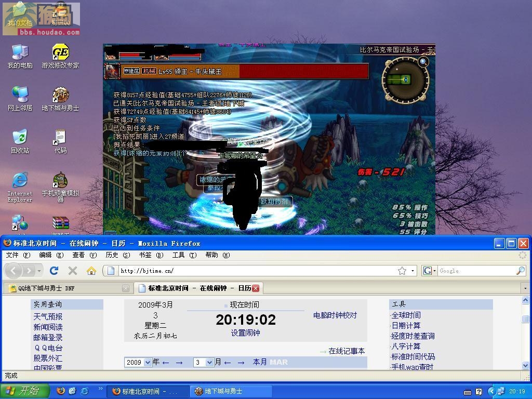The width and height of the screenshot is (532, 399).
Task: Select the 手机顽童模拟器 desktop icon
Action: pos(60,187)
